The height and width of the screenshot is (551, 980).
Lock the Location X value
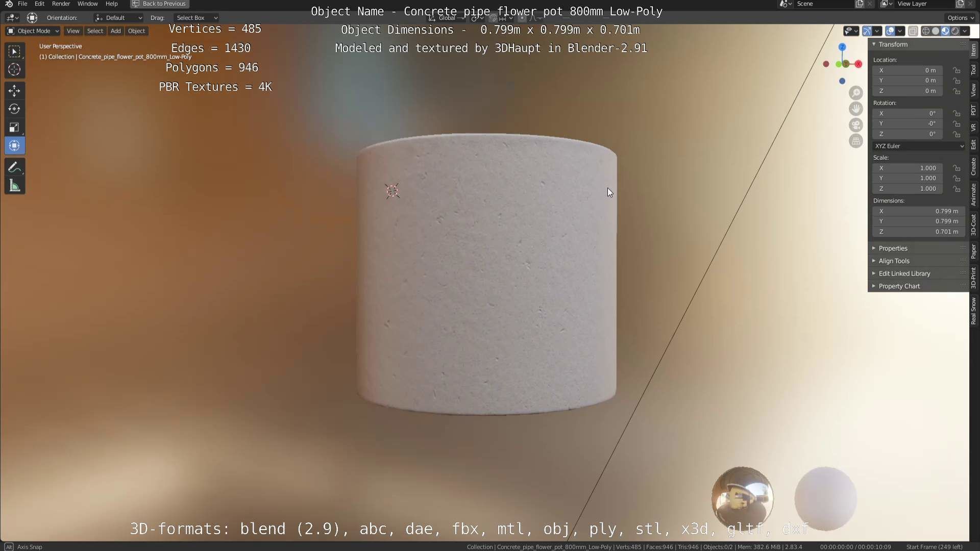click(957, 70)
